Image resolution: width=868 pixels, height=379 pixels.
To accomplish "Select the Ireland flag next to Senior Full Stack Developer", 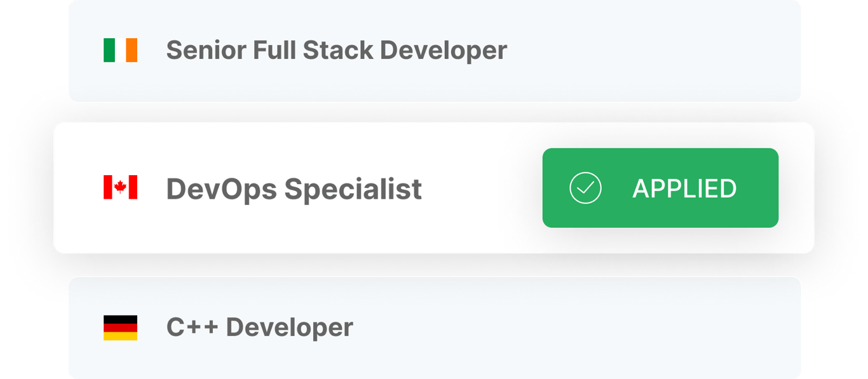I will [119, 50].
